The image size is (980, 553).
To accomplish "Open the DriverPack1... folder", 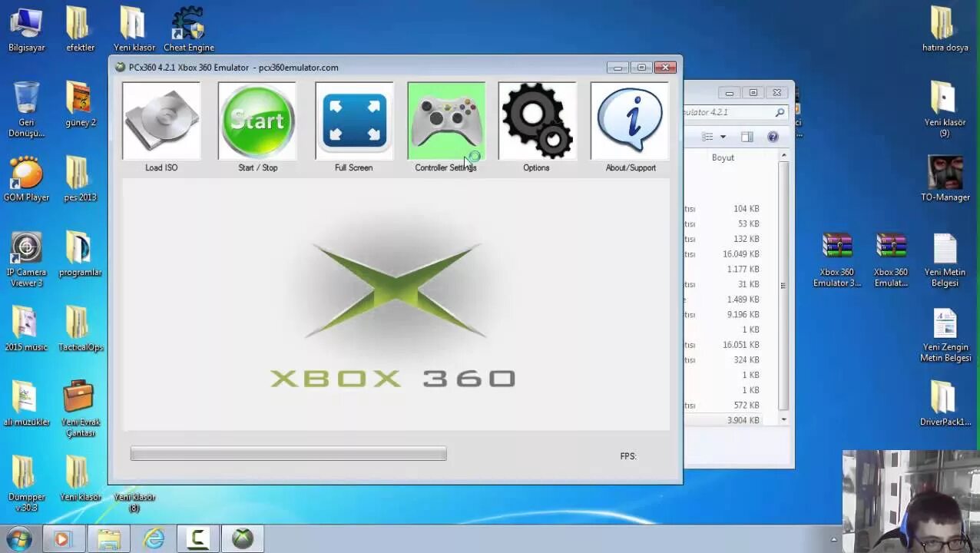I will click(945, 403).
